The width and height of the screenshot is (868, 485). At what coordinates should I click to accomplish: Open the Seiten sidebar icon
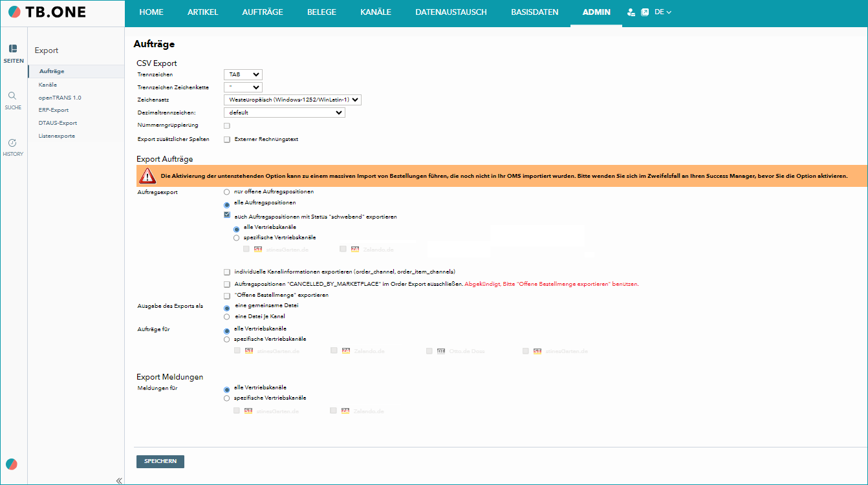coord(13,48)
